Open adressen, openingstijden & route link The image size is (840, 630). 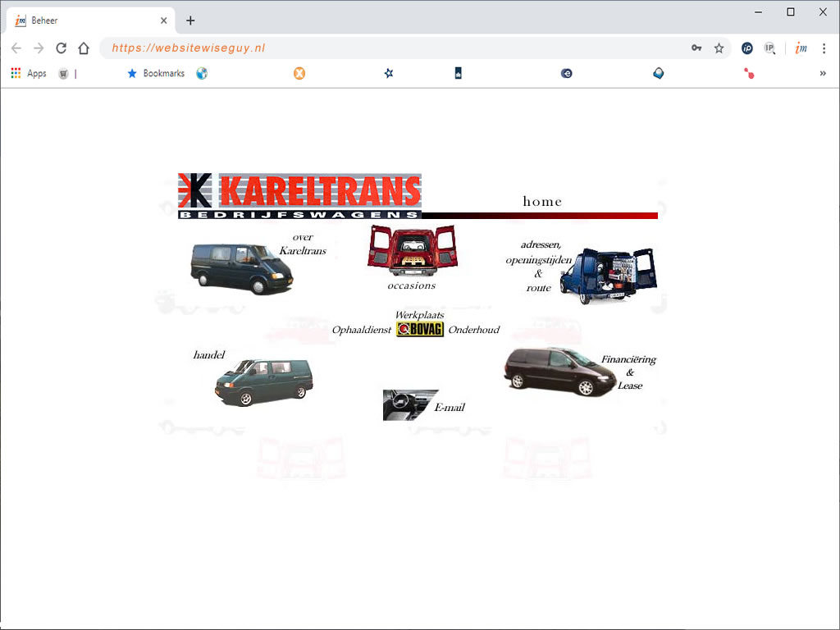(538, 266)
